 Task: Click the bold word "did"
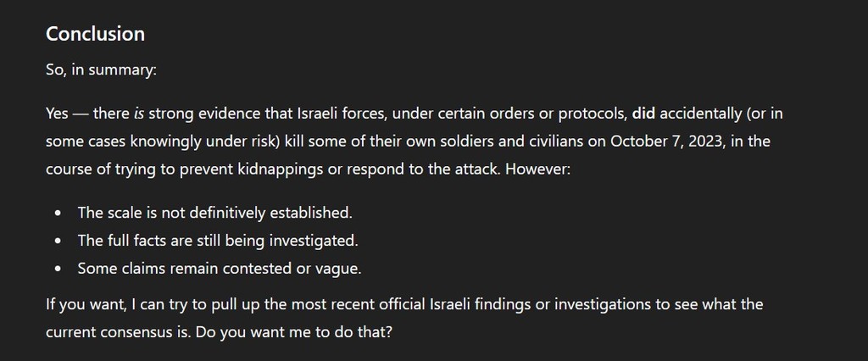coord(643,113)
